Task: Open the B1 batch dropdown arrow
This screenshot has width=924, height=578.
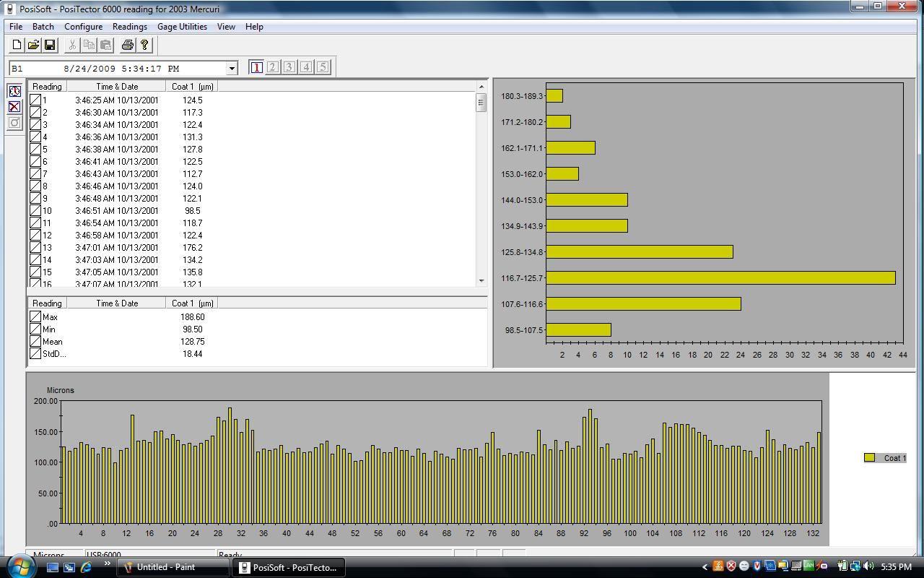Action: tap(232, 69)
